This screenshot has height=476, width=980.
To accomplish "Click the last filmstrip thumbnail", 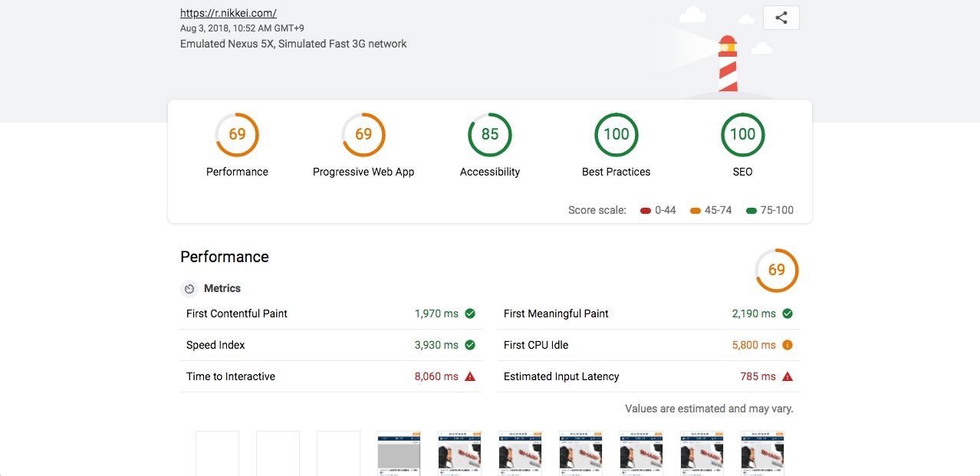I will [762, 453].
